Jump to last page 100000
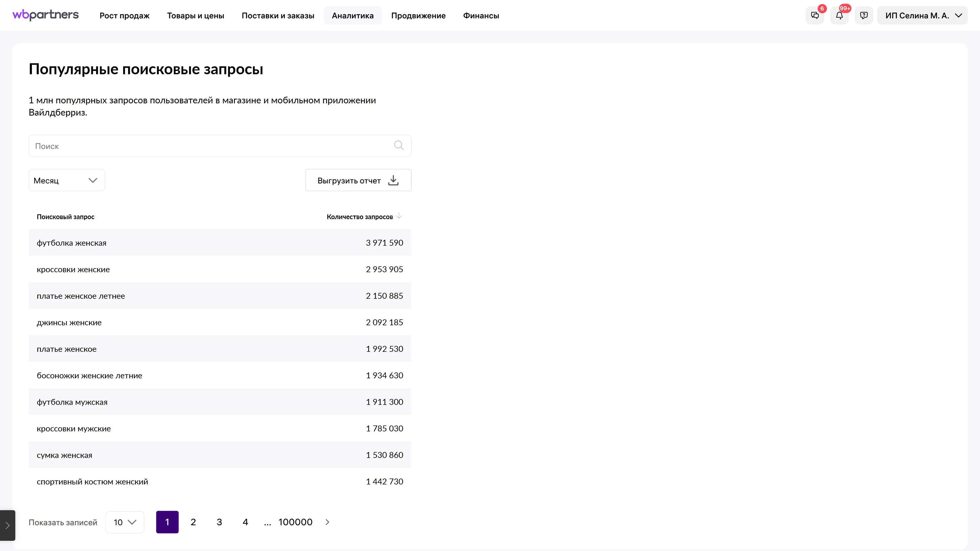980x551 pixels. [295, 522]
